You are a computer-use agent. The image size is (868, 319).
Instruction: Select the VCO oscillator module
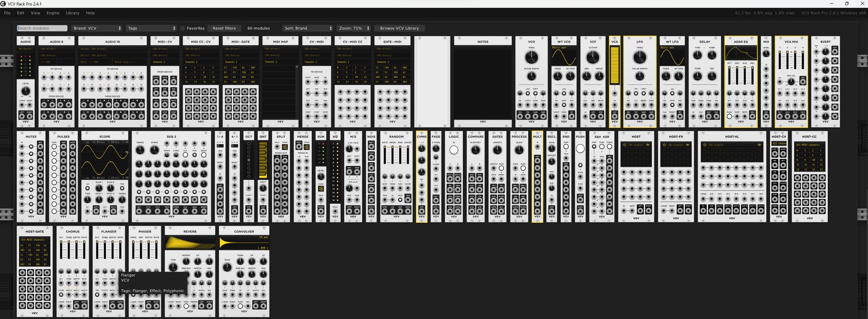(532, 82)
